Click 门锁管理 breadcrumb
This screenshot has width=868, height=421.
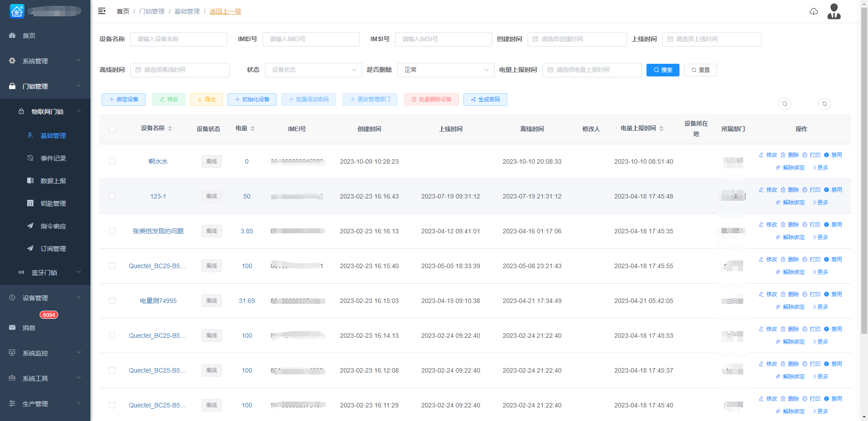152,11
